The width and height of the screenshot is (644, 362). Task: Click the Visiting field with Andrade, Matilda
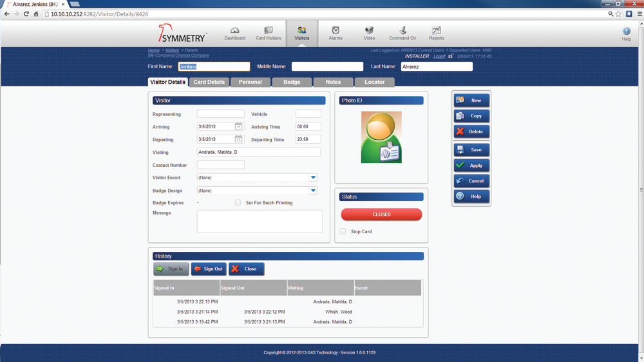point(259,152)
